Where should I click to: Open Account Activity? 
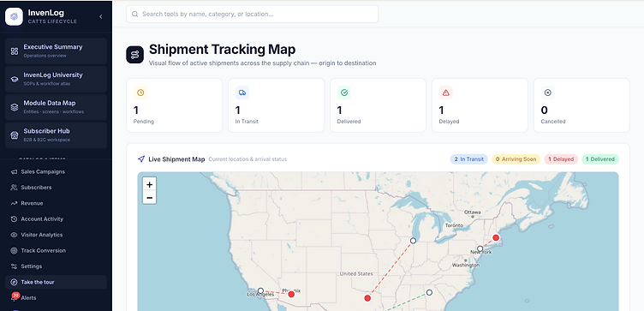(56, 219)
